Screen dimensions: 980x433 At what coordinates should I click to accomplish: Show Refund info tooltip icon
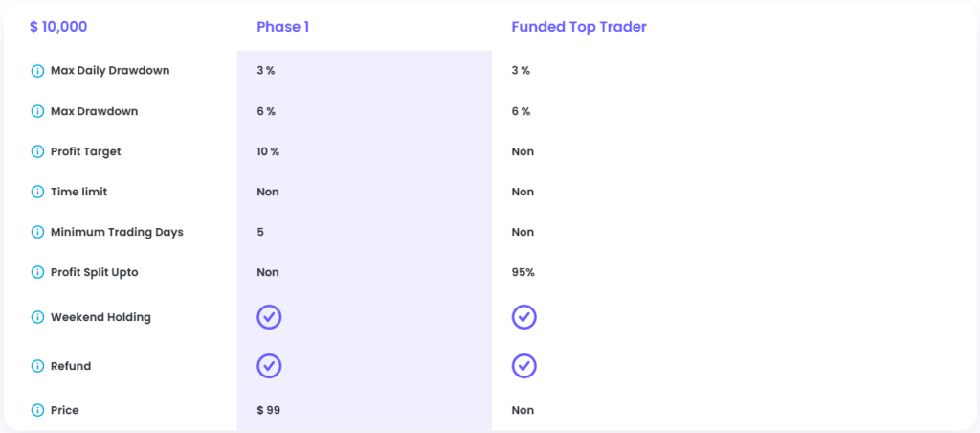(37, 366)
